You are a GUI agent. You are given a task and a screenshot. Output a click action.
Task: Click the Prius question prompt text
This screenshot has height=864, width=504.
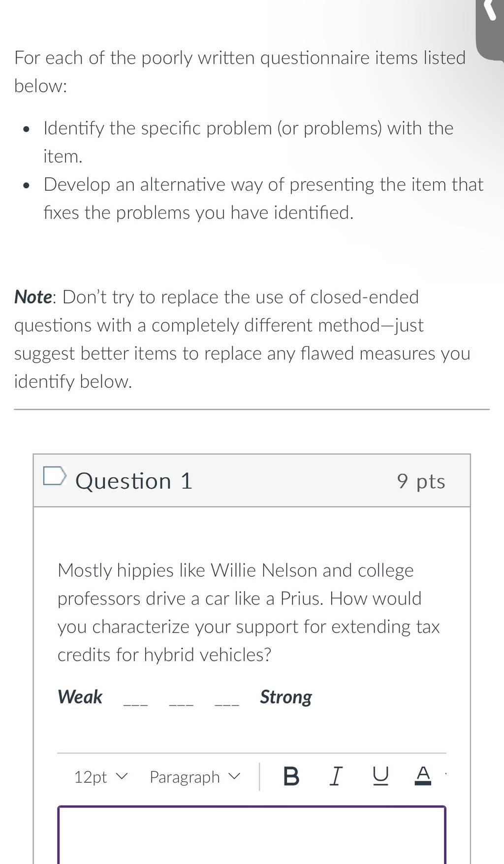coord(249,612)
